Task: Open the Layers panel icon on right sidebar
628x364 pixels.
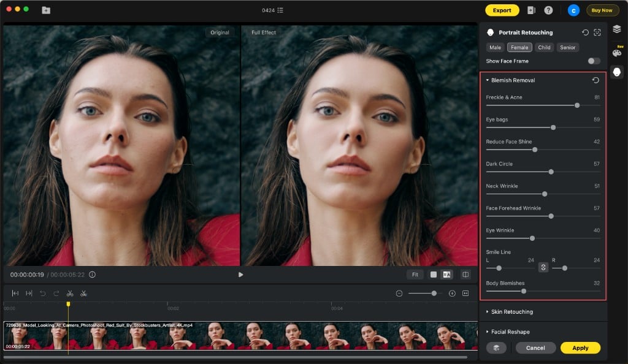Action: click(x=616, y=28)
